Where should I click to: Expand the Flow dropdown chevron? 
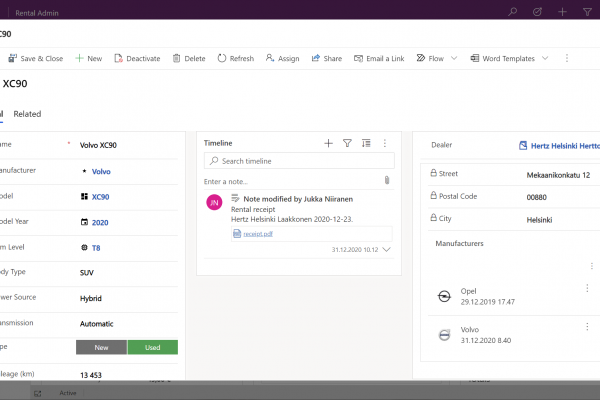[x=454, y=58]
